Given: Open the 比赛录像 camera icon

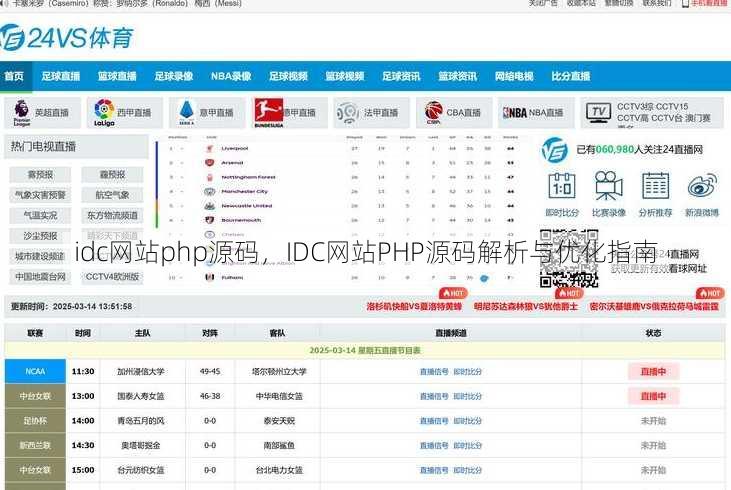Looking at the screenshot, I should [608, 186].
